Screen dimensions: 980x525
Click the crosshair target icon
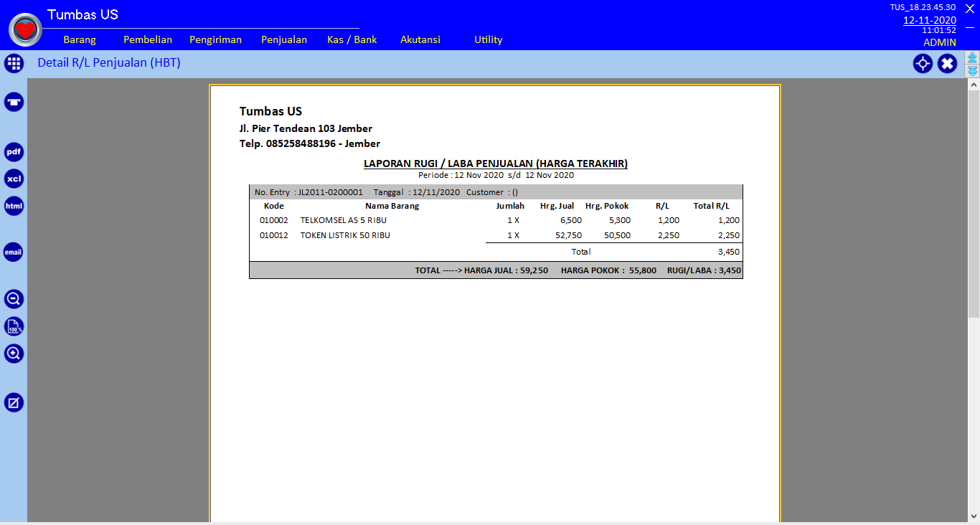[x=923, y=64]
